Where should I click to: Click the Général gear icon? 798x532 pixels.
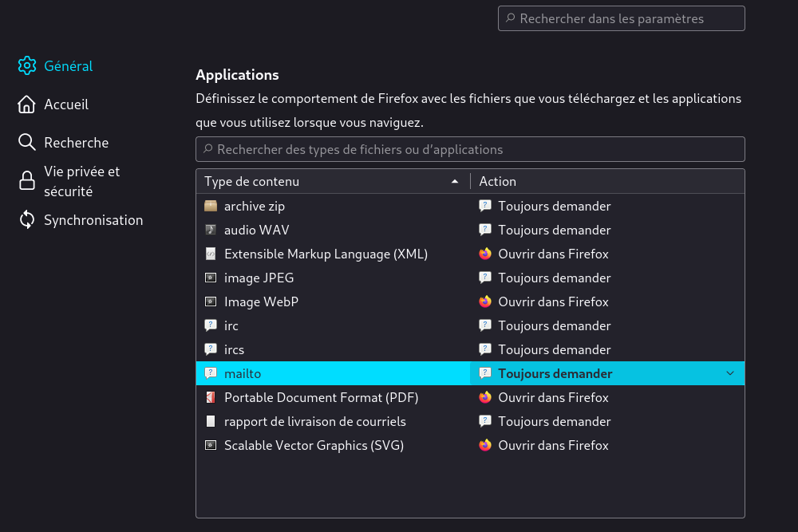point(27,66)
